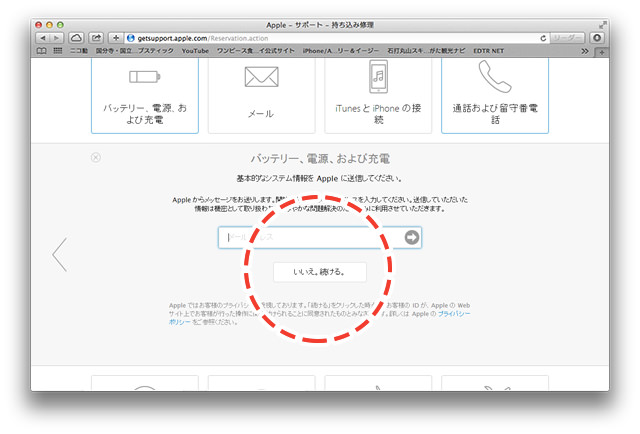Go forward with Safari's forward arrow
The width and height of the screenshot is (640, 434).
pyautogui.click(x=57, y=38)
